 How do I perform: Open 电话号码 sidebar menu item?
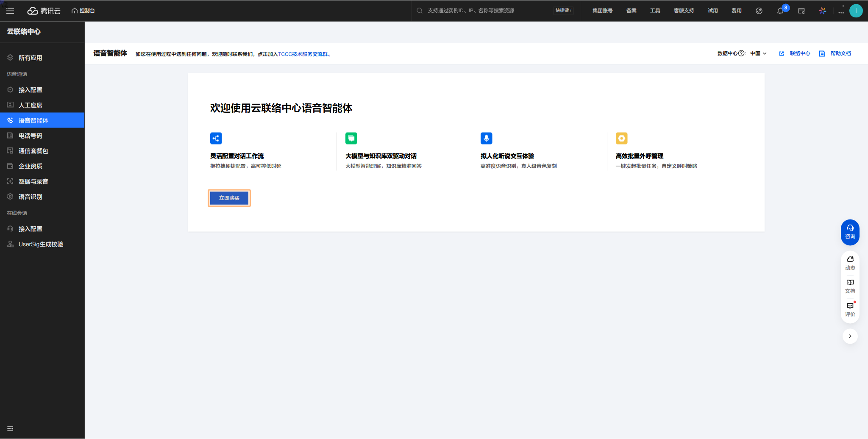point(31,136)
